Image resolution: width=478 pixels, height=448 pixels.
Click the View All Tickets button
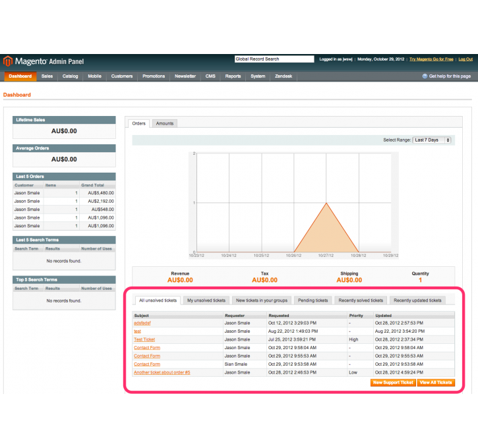click(436, 383)
